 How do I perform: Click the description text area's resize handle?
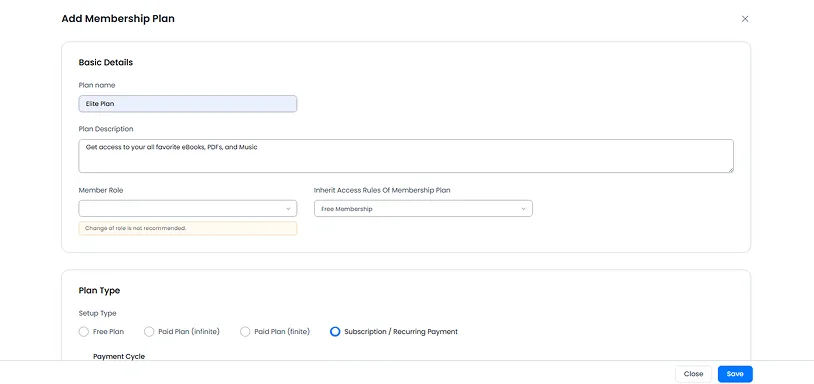(x=730, y=169)
